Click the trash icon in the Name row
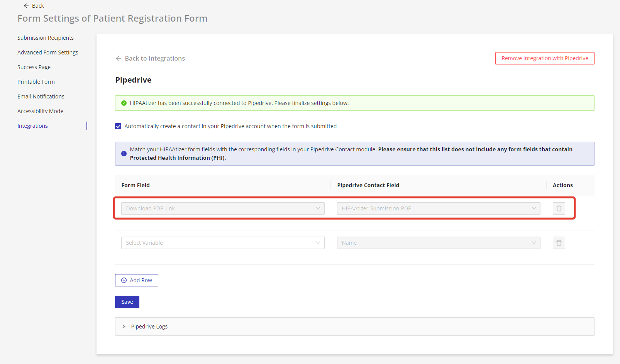The height and width of the screenshot is (364, 620). click(x=559, y=243)
